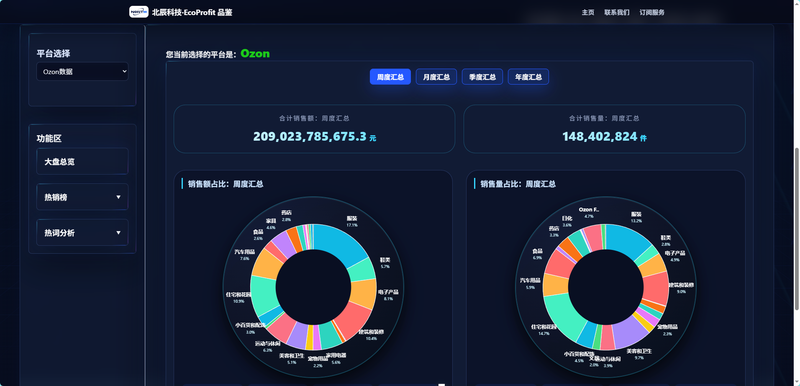The image size is (800, 386).
Task: Expand the 热词分析 menu arrow
Action: coord(118,233)
